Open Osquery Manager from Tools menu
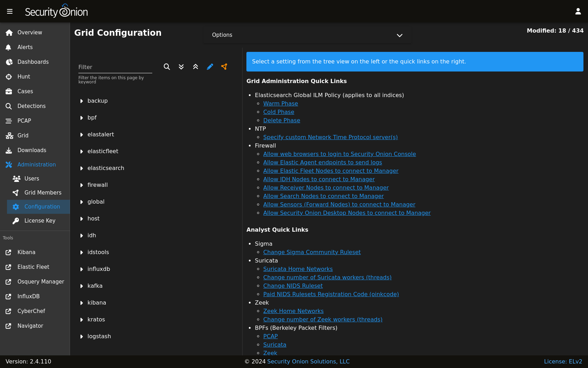Viewport: 588px width, 368px height. [35, 282]
